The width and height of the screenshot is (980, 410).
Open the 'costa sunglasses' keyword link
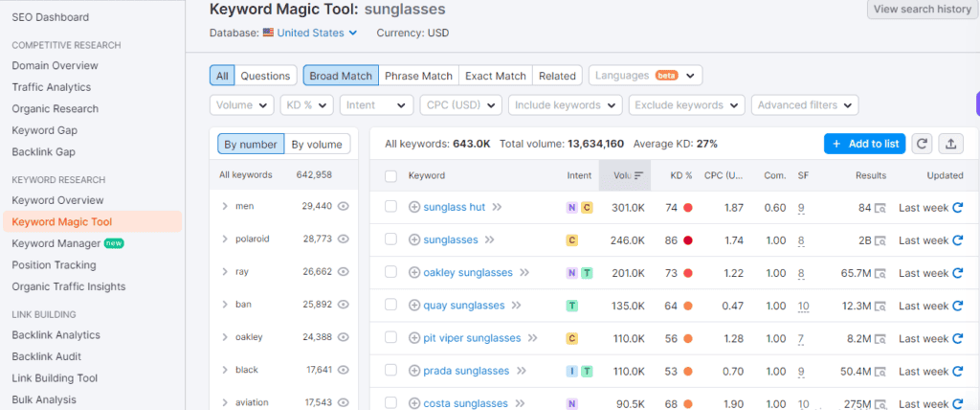click(466, 403)
